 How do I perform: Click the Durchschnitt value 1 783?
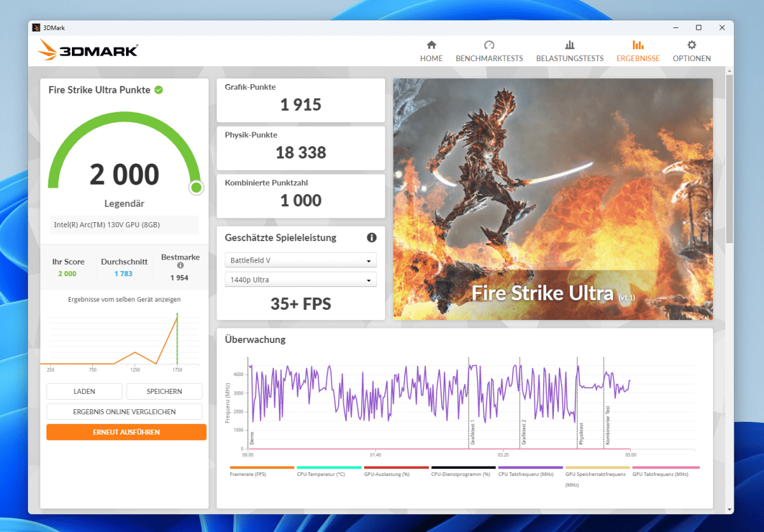coord(124,274)
